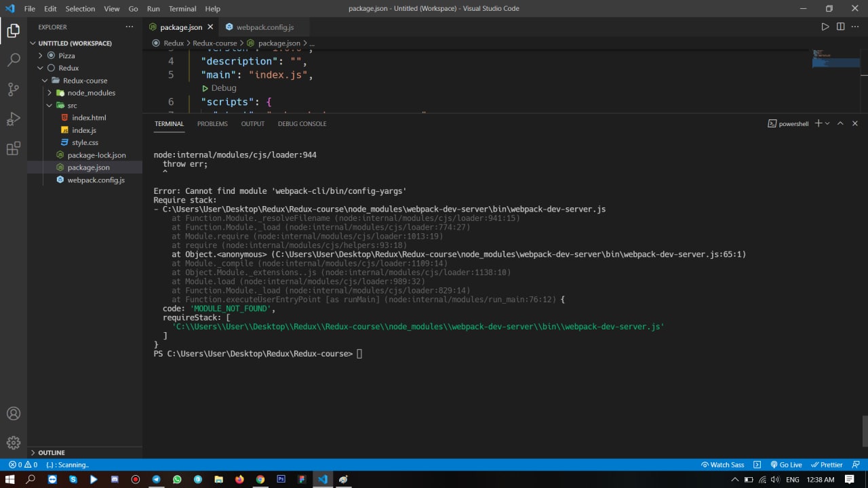Split the editor to the right
Image resolution: width=868 pixels, height=488 pixels.
(840, 27)
